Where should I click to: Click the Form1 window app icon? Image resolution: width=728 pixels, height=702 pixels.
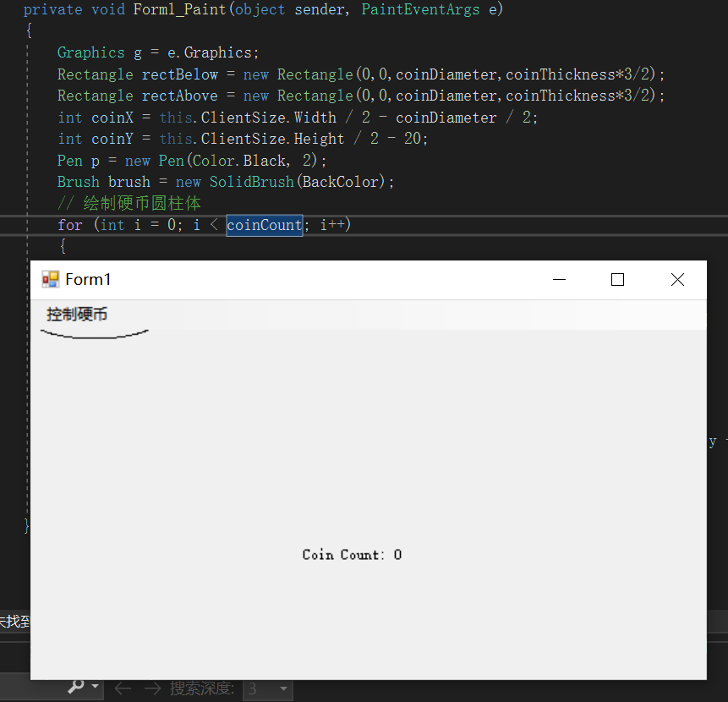50,280
